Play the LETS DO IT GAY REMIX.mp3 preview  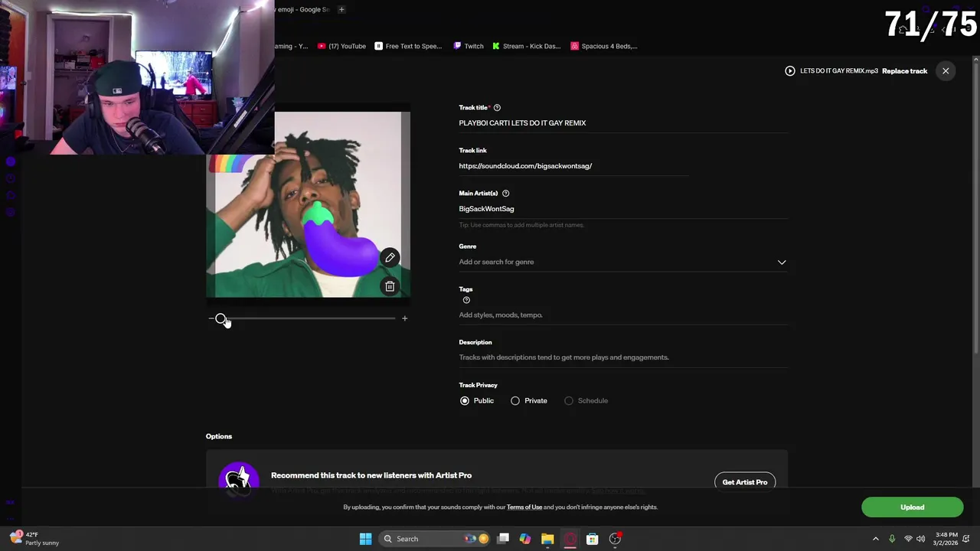coord(789,71)
